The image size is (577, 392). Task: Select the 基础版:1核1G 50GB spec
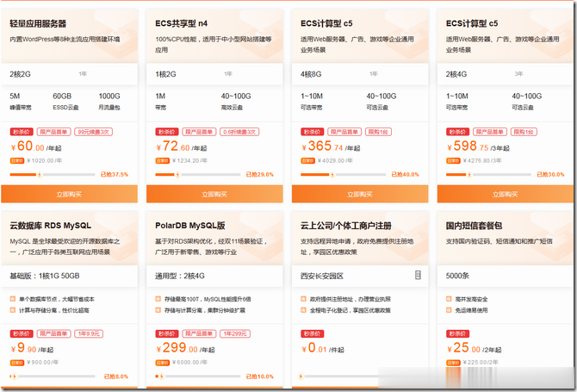click(45, 276)
